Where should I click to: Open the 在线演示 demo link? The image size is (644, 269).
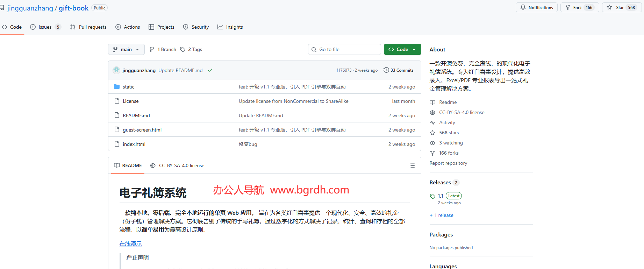[130, 243]
